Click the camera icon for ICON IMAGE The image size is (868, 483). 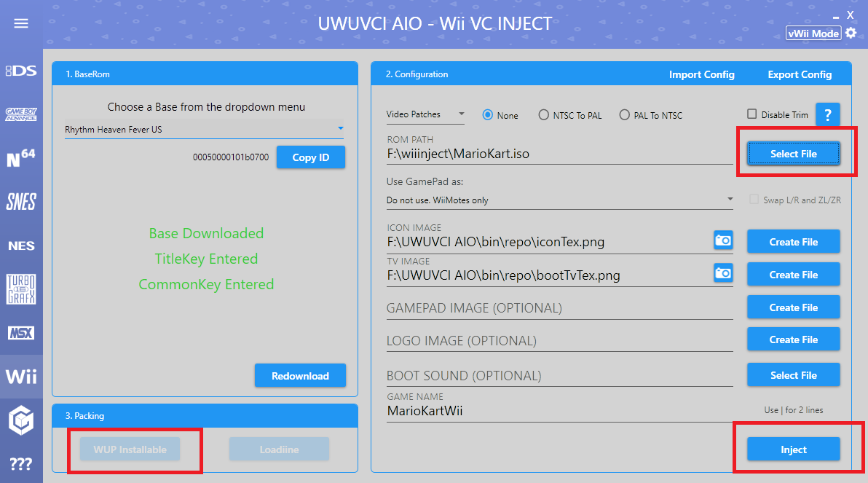[723, 240]
